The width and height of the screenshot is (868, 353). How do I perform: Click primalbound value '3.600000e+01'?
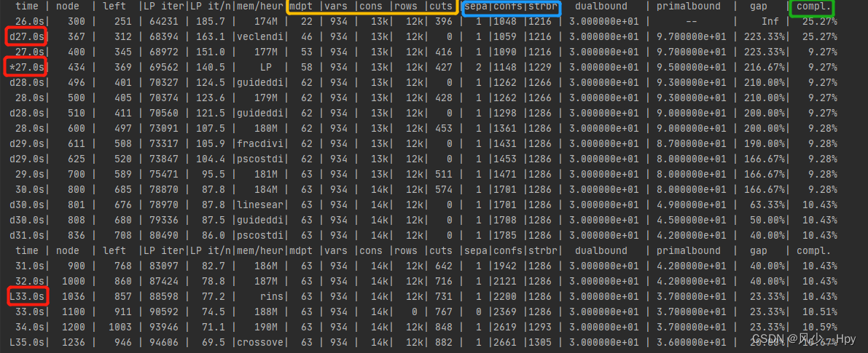point(691,342)
